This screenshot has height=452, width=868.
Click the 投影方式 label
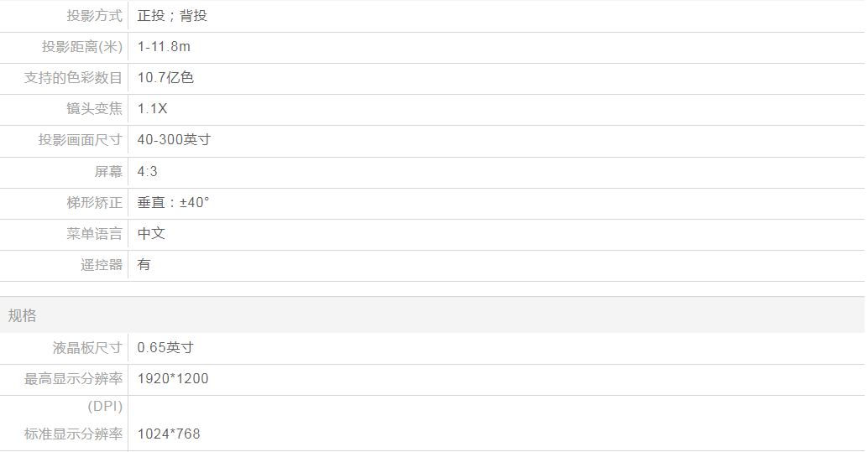coord(94,16)
